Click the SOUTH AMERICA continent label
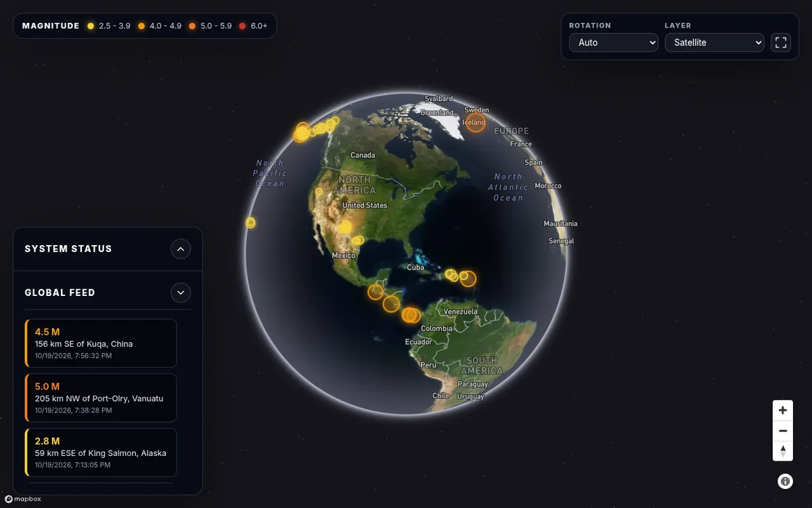 [x=482, y=366]
